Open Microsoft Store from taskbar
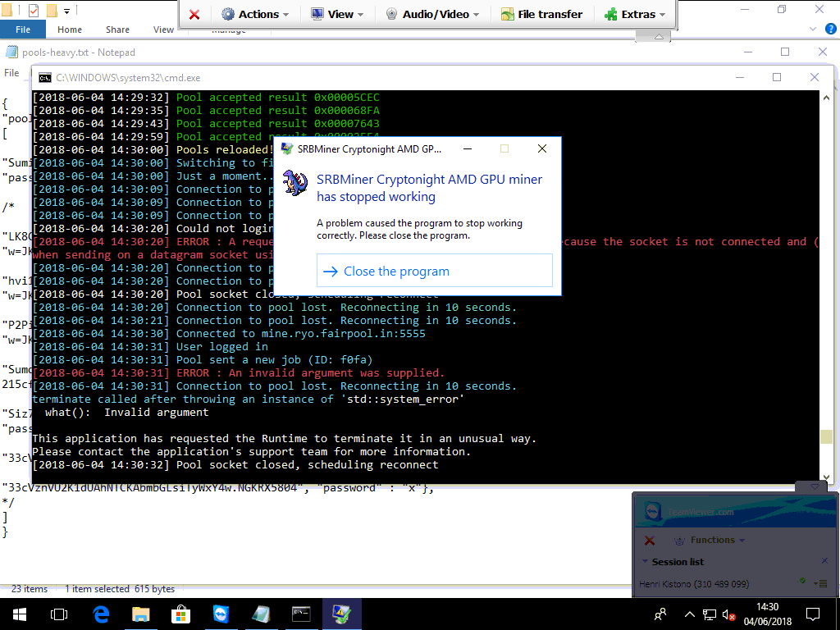 coord(180,614)
